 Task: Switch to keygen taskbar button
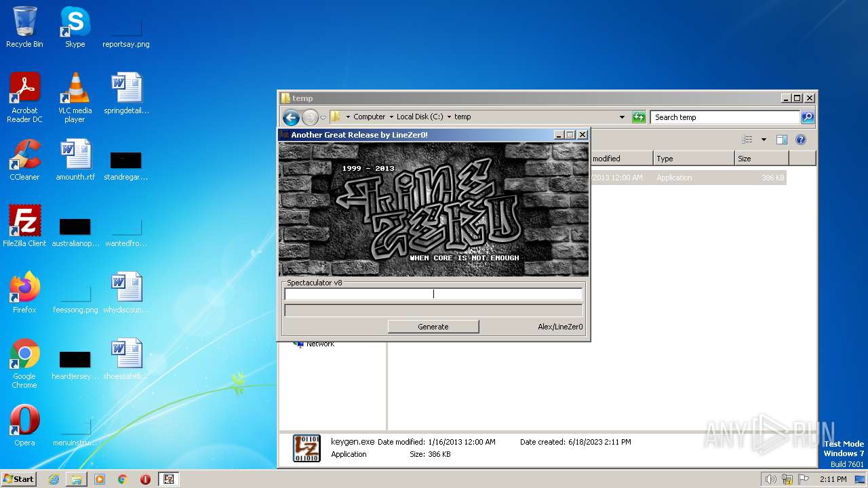pyautogui.click(x=169, y=479)
